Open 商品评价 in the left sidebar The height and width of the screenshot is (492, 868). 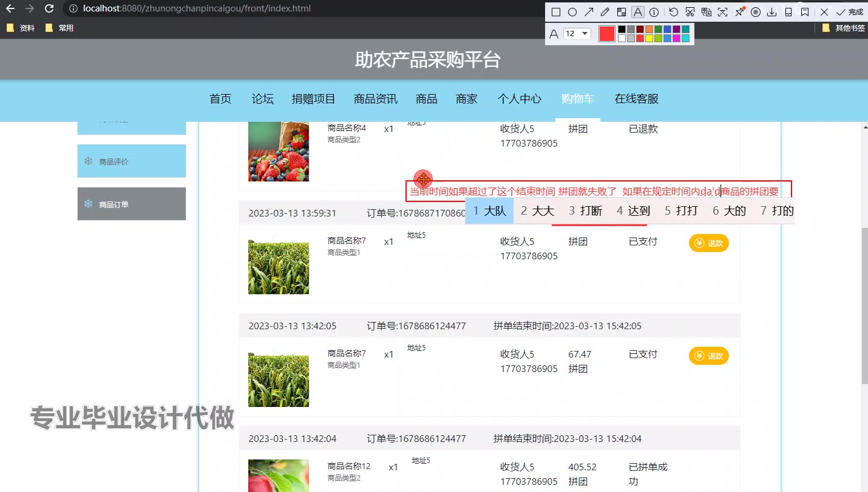(131, 162)
